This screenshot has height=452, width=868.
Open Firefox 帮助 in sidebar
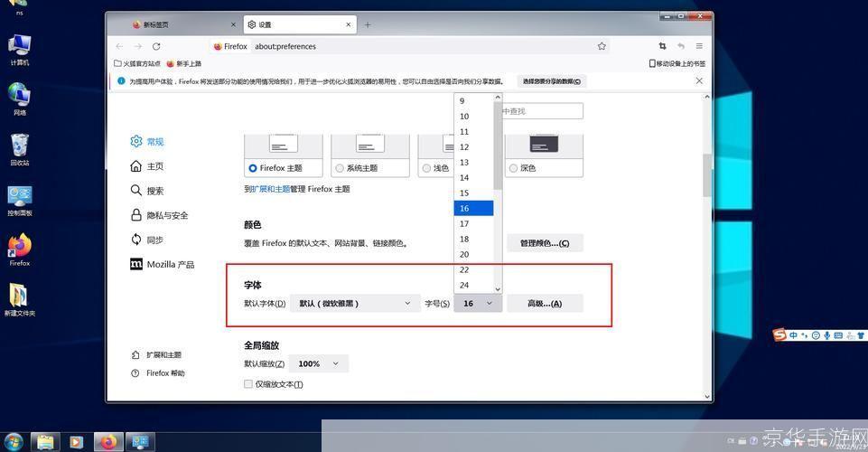158,373
